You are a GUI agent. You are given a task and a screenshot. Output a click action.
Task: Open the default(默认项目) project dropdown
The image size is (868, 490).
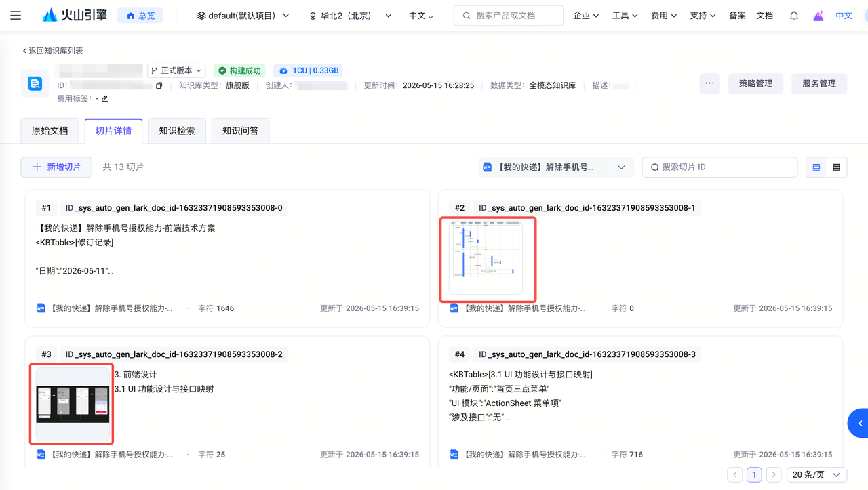[x=243, y=16]
